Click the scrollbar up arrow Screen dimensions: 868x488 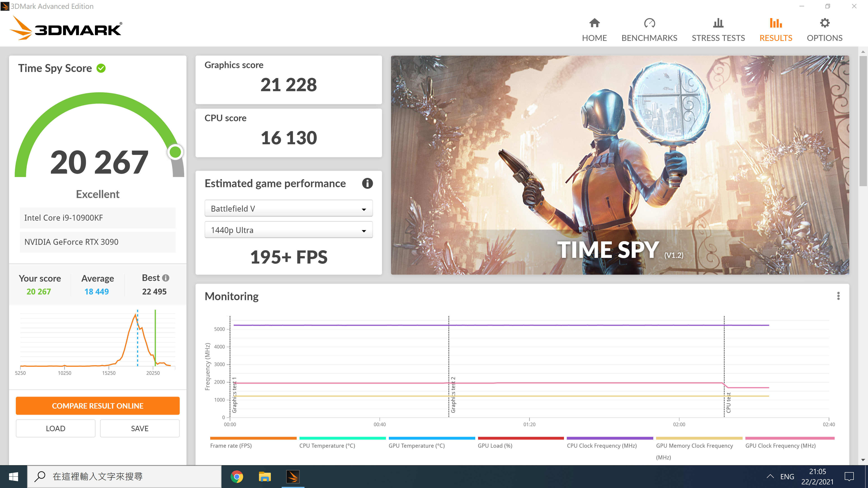point(863,52)
